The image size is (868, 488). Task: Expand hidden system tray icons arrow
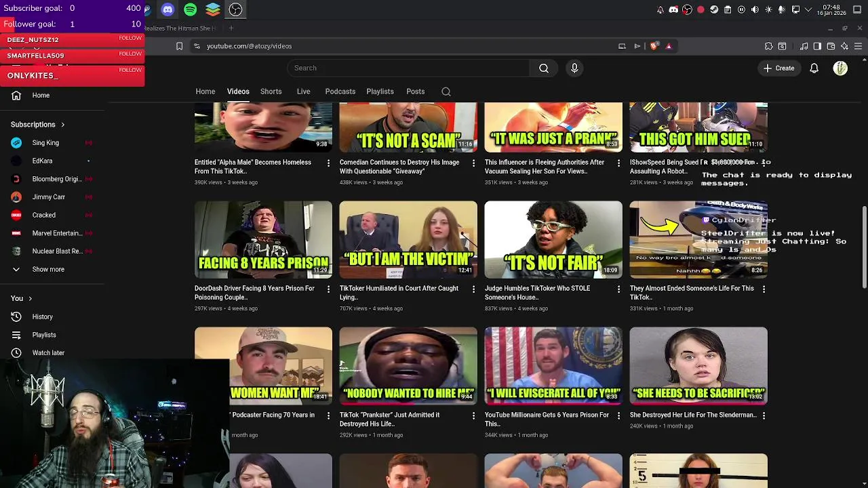point(808,9)
